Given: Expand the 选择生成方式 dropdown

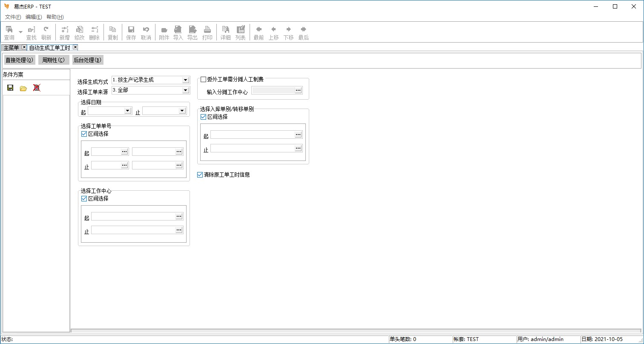Looking at the screenshot, I should coord(185,80).
